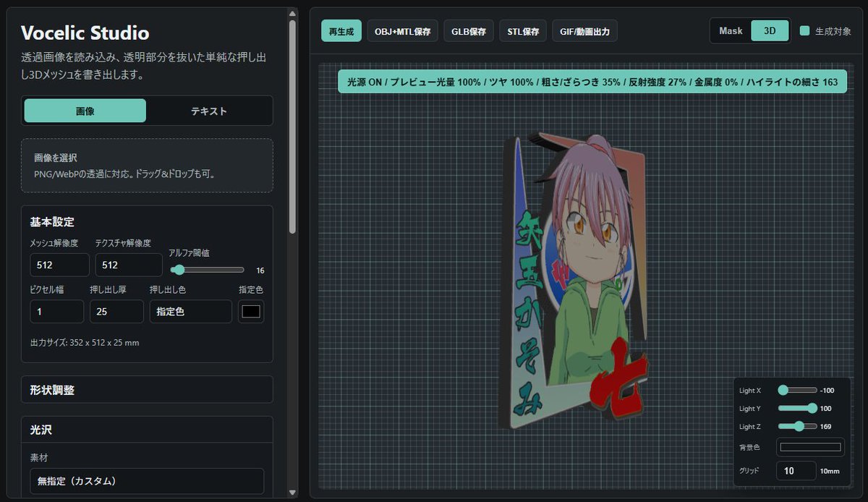The width and height of the screenshot is (868, 502).
Task: Adjust the アルファ閾値 slider
Action: point(208,270)
